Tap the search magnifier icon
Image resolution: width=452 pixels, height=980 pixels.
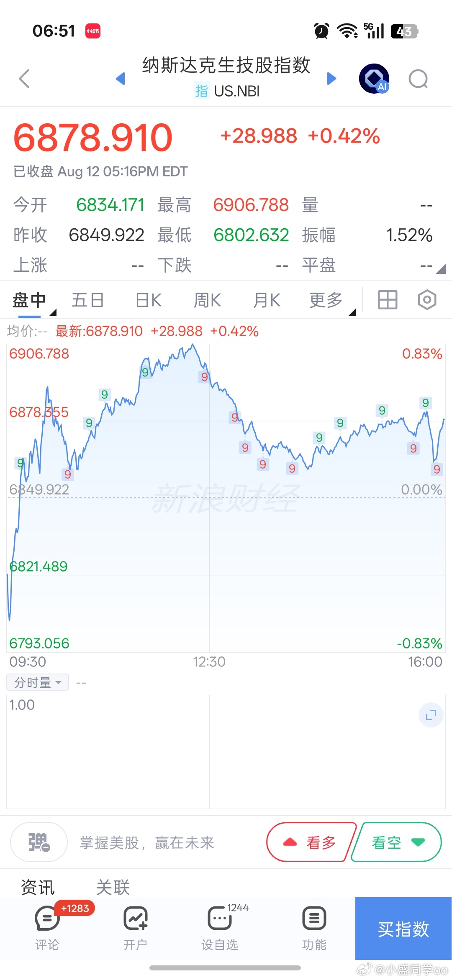tap(419, 79)
